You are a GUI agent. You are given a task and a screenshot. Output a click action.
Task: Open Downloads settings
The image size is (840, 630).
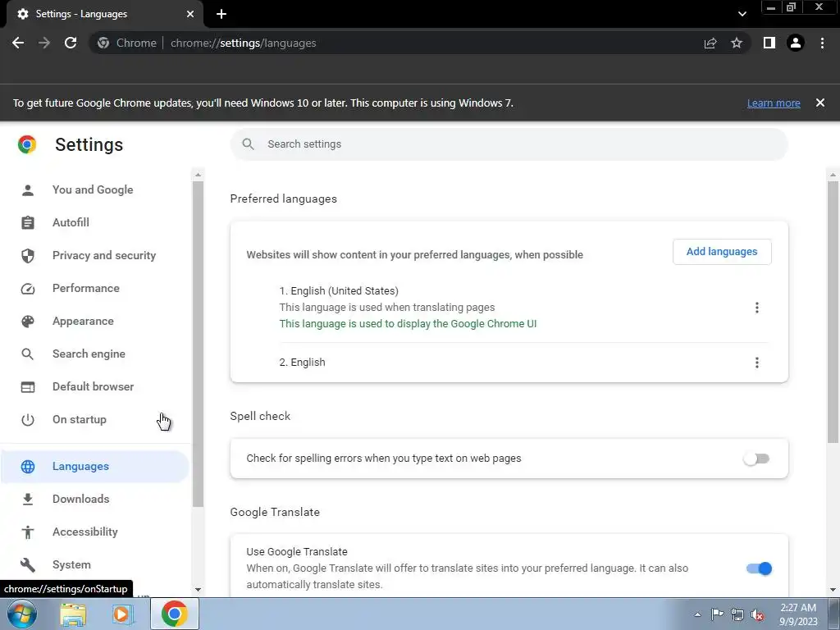coord(95,500)
